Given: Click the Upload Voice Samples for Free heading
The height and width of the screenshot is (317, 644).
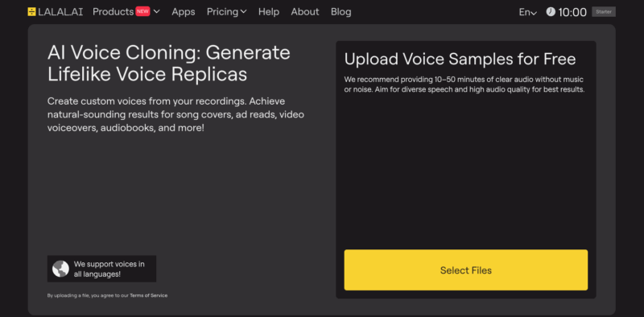Looking at the screenshot, I should pos(460,60).
